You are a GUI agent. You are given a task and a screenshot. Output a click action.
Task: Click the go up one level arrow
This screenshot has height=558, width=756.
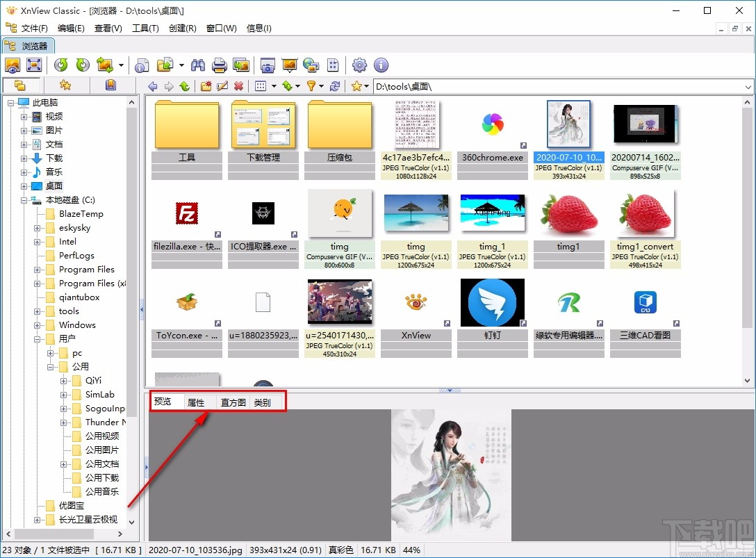[x=185, y=85]
